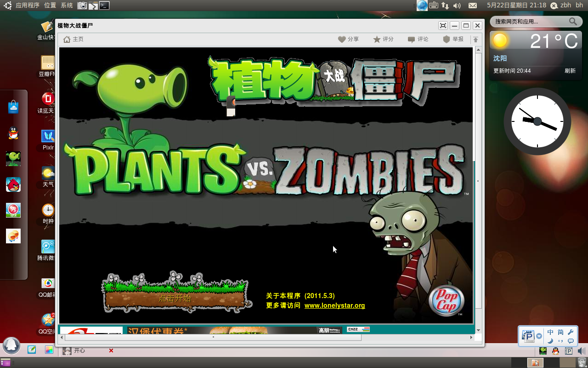Screen dimensions: 588x368
Task: Open the 评论 comments option
Action: [418, 39]
